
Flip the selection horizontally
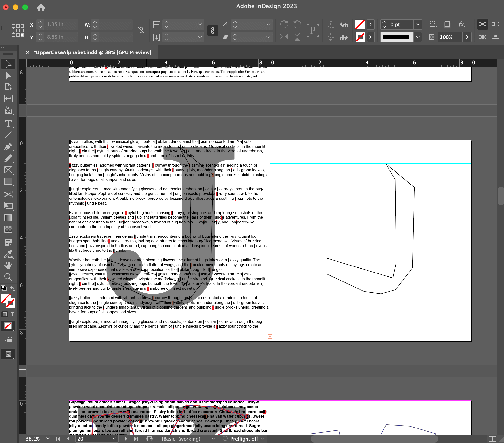tap(284, 37)
